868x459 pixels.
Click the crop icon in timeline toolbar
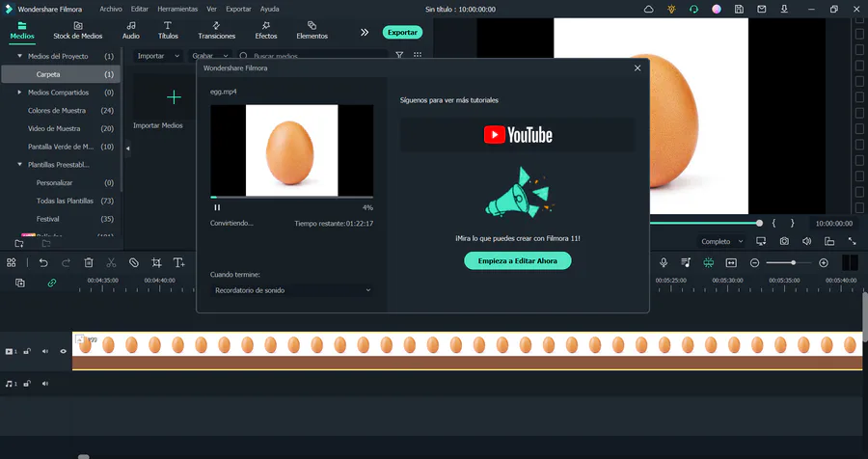click(x=156, y=263)
